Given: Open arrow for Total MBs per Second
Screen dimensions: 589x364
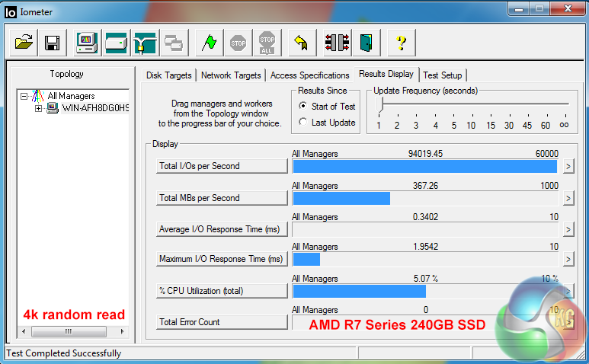Looking at the screenshot, I should click(568, 198).
